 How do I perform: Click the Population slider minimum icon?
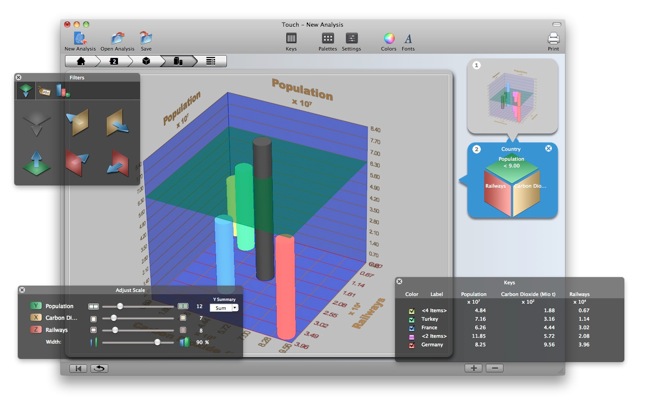(x=93, y=307)
